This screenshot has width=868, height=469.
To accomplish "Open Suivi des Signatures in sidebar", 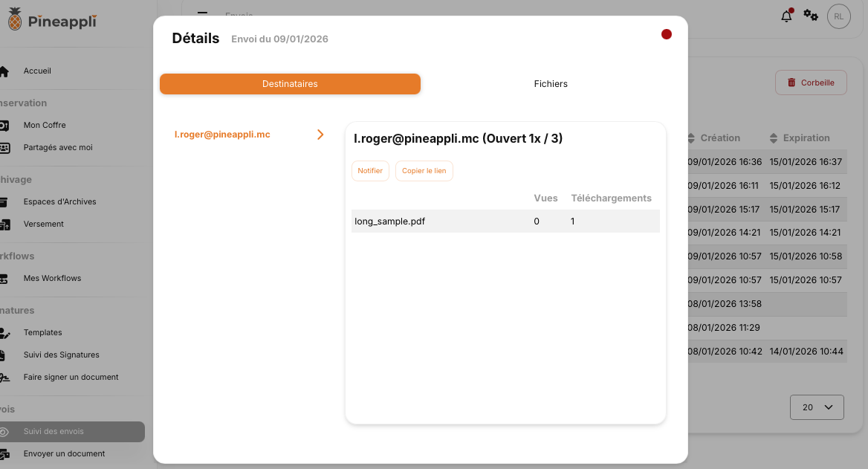I will [61, 355].
